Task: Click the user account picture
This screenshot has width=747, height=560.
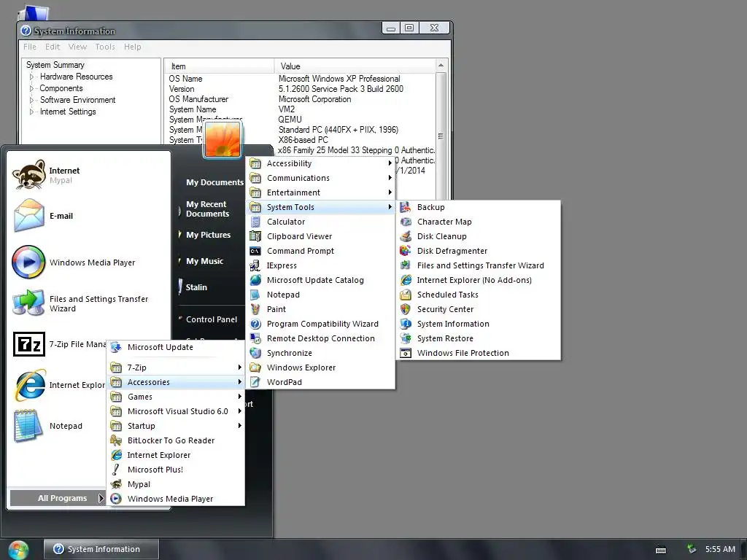Action: coord(222,139)
